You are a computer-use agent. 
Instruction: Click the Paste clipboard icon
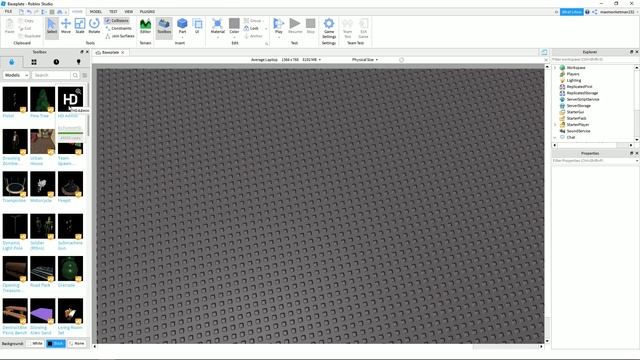[9, 26]
